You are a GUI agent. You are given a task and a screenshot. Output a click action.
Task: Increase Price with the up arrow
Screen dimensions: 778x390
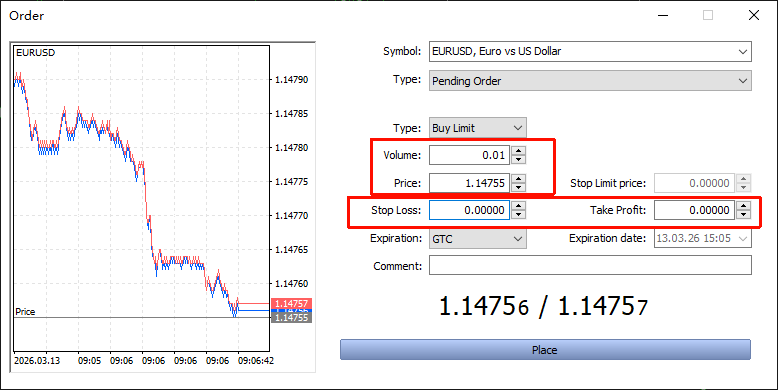coord(519,179)
